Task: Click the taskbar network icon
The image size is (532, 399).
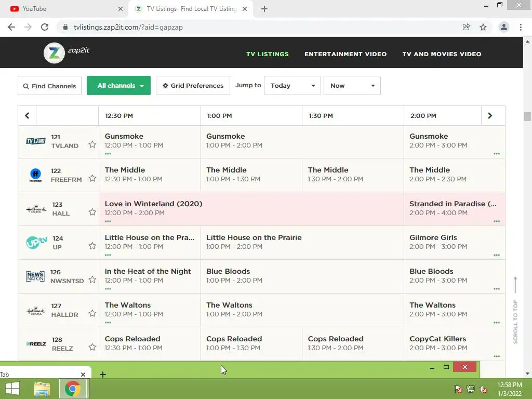Action: tap(471, 389)
